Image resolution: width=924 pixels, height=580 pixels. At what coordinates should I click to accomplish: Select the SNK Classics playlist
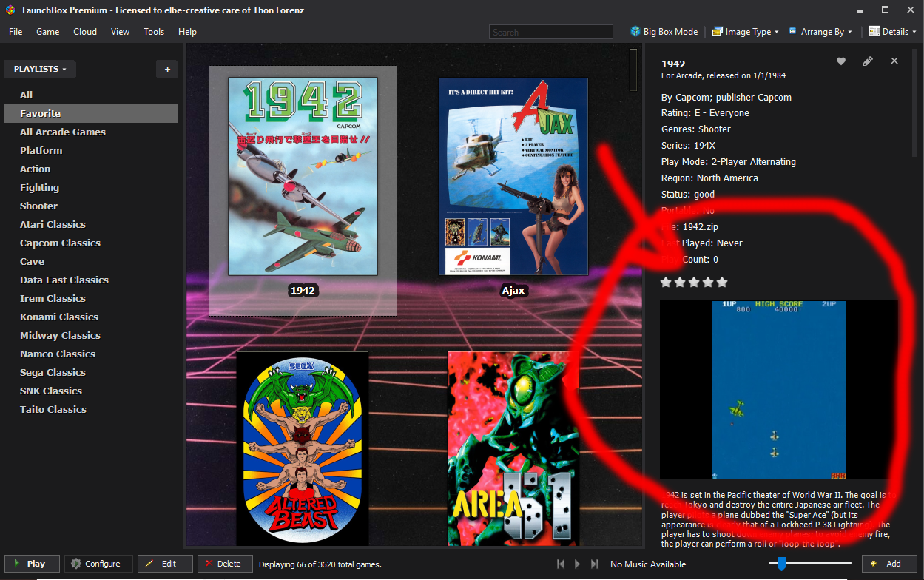91,391
